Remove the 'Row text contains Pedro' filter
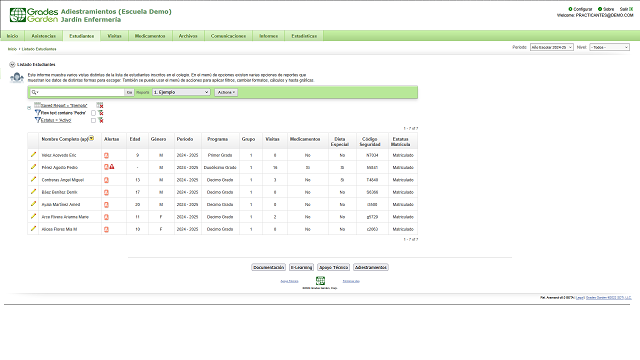 pyautogui.click(x=100, y=113)
